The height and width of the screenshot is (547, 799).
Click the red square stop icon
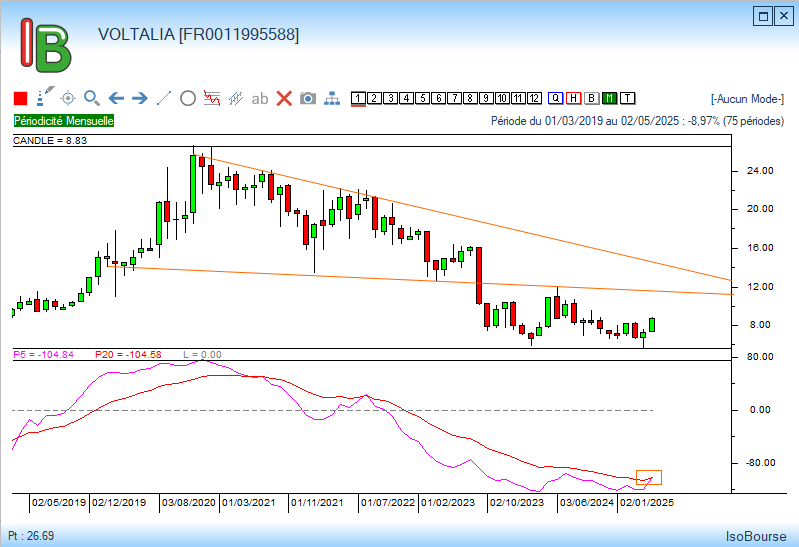(x=20, y=98)
